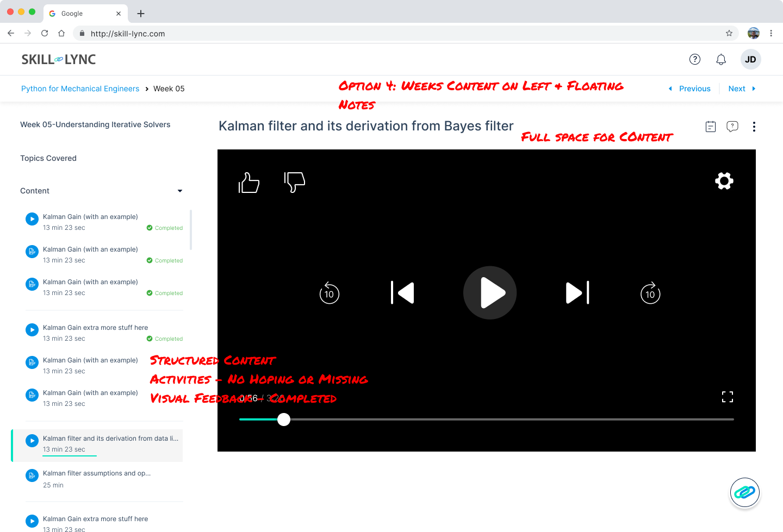This screenshot has height=532, width=783.
Task: Click the browser profile avatar
Action: (x=754, y=33)
